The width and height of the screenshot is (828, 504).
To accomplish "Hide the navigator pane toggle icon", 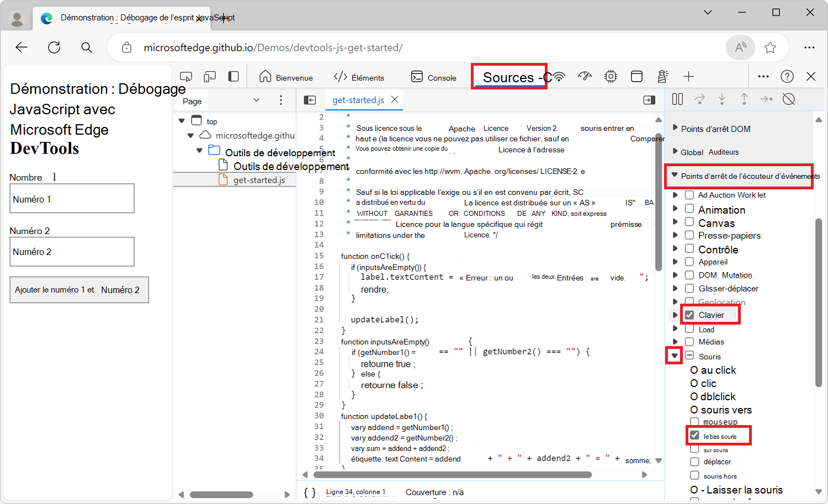I will coord(310,100).
